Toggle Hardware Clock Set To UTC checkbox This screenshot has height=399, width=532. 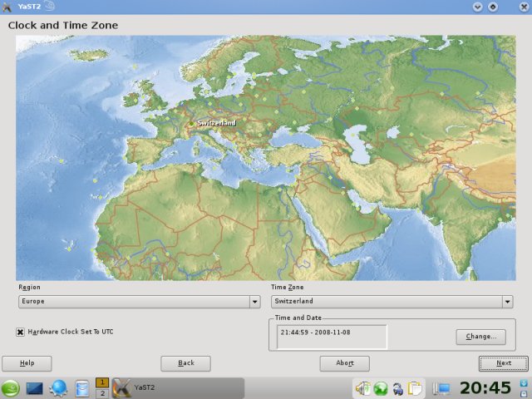20,332
